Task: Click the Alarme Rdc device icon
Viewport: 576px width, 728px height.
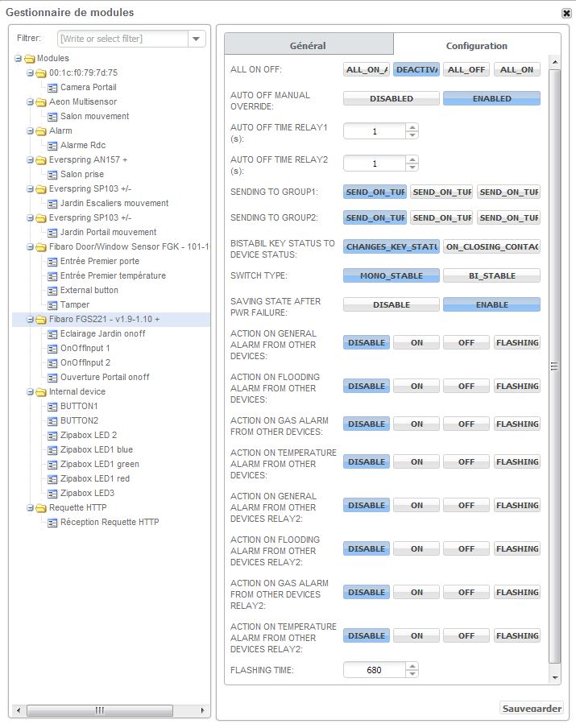Action: [x=53, y=145]
